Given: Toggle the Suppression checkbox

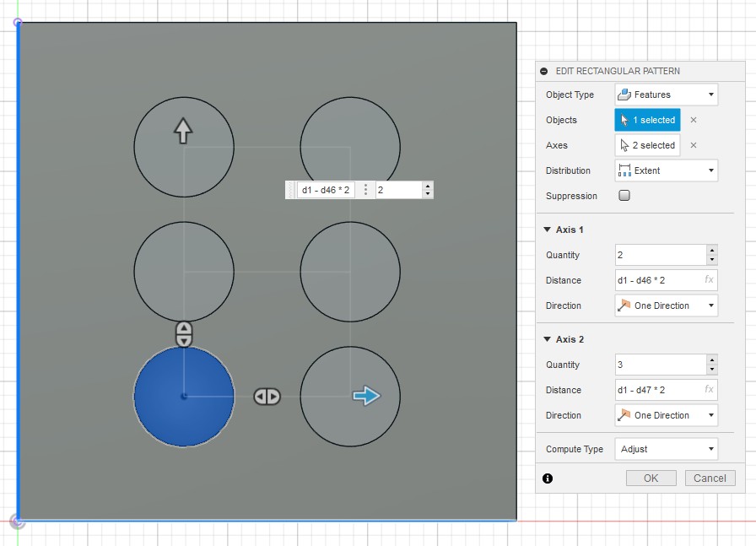Looking at the screenshot, I should click(x=624, y=196).
